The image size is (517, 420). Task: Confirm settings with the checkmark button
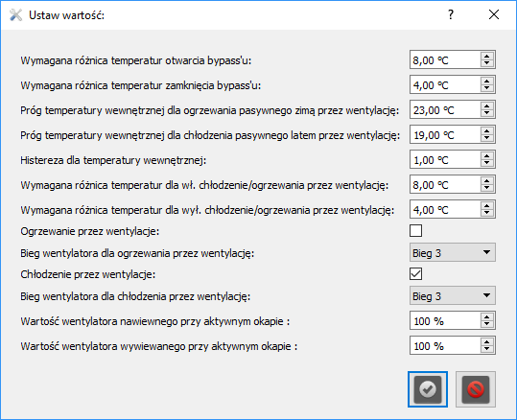(x=428, y=389)
